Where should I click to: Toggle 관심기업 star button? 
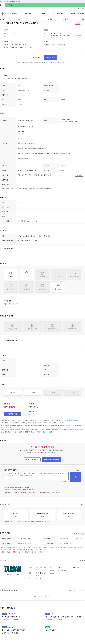(x=8, y=574)
